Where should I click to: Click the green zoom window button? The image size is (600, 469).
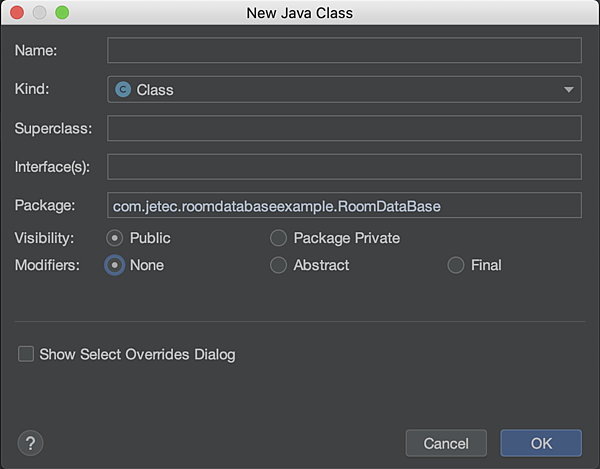[x=62, y=13]
